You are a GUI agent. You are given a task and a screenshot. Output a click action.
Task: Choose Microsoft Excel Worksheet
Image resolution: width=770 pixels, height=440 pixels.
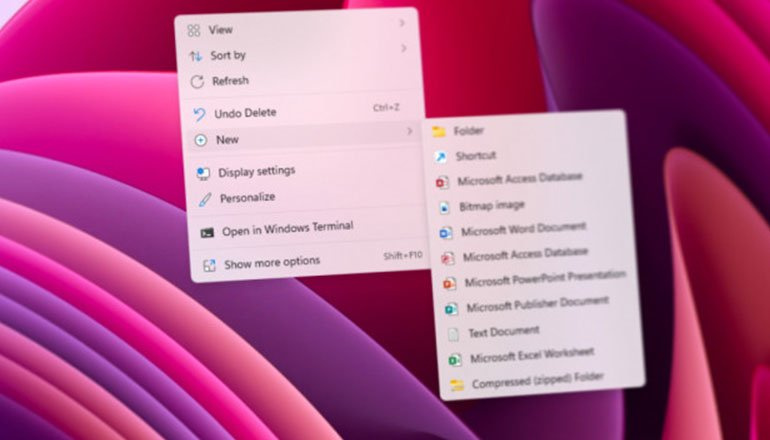point(542,356)
